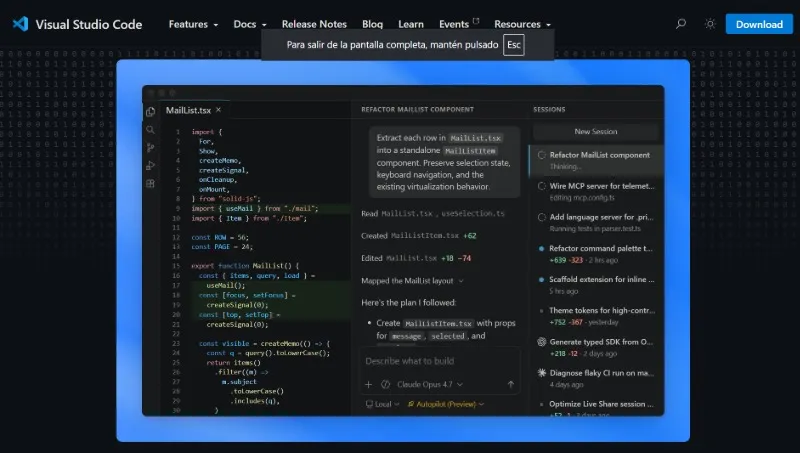Open the Scaffold extension for inline ... session
This screenshot has height=453, width=800.
[x=596, y=285]
